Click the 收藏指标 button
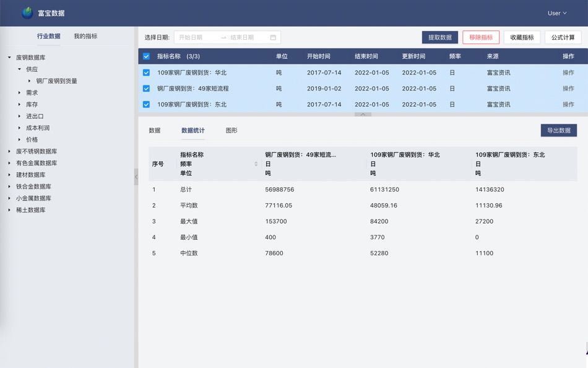This screenshot has height=368, width=588. (522, 37)
